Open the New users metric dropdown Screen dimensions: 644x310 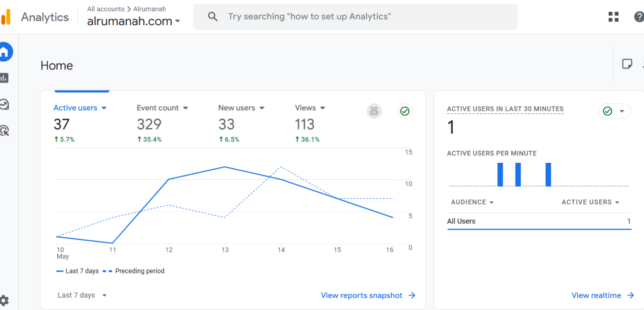[x=241, y=108]
